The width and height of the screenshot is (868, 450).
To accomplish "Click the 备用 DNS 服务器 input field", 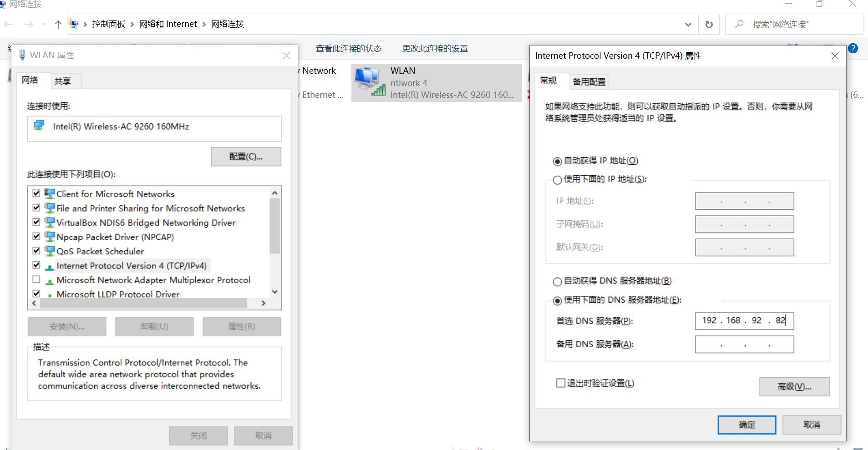I will [x=744, y=344].
